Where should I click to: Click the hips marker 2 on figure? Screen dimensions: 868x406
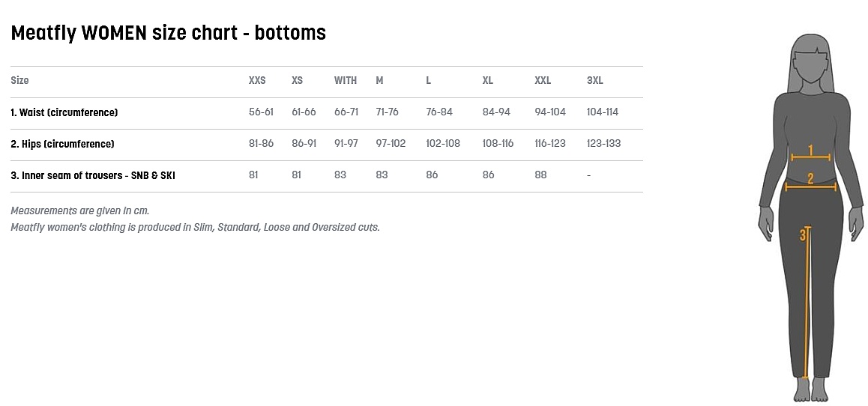pyautogui.click(x=810, y=179)
